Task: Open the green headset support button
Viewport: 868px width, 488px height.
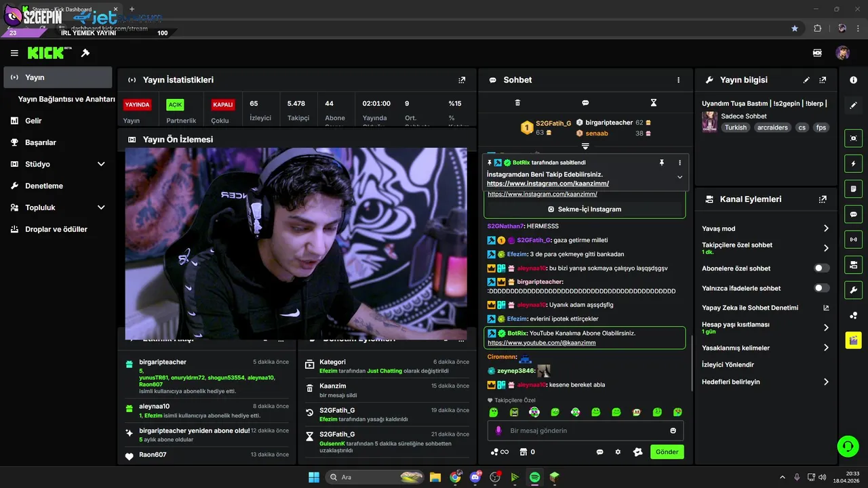Action: pyautogui.click(x=848, y=446)
